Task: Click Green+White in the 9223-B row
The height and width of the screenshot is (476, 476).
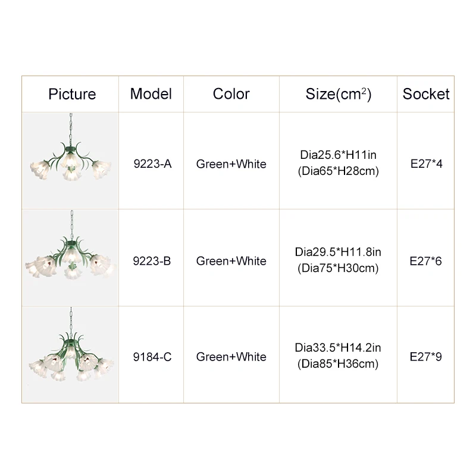Action: [231, 261]
